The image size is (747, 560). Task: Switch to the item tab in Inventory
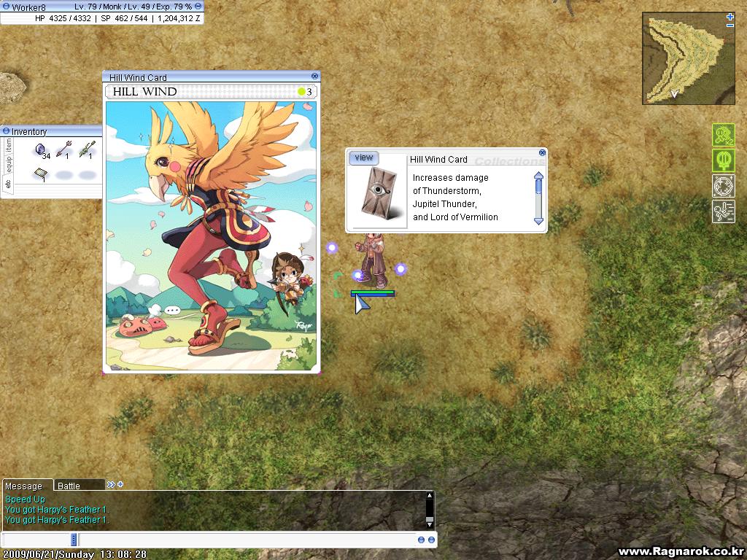point(8,145)
